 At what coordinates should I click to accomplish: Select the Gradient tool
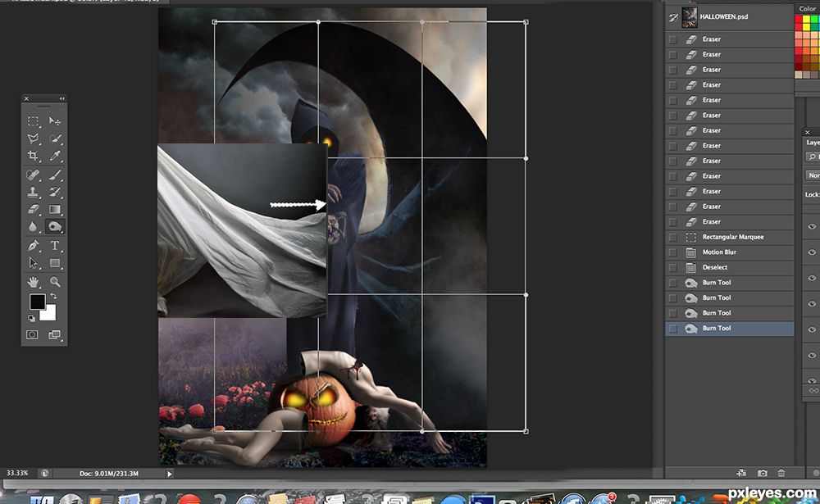tap(55, 209)
